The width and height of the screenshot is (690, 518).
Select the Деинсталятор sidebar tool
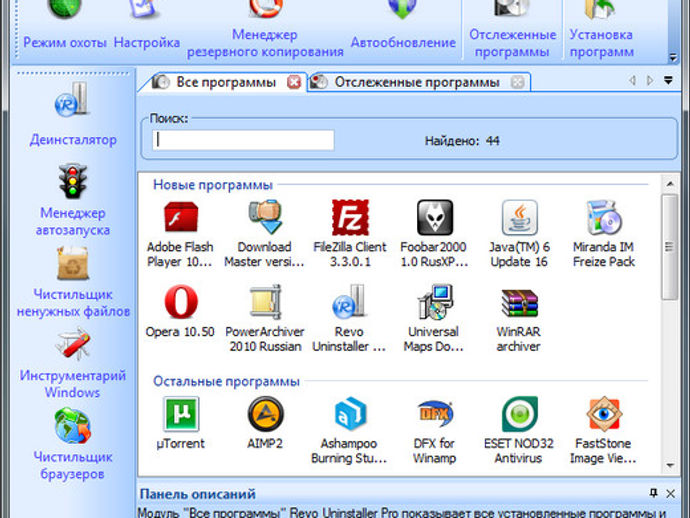pos(73,115)
